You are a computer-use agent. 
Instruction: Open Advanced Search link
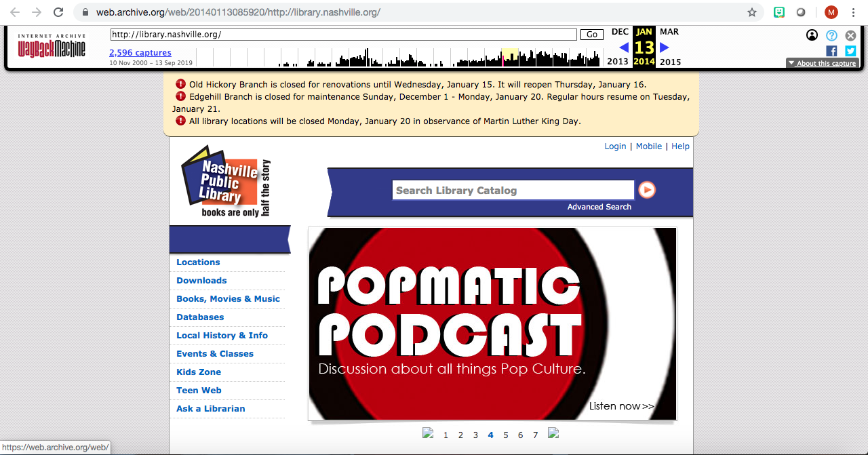[599, 207]
